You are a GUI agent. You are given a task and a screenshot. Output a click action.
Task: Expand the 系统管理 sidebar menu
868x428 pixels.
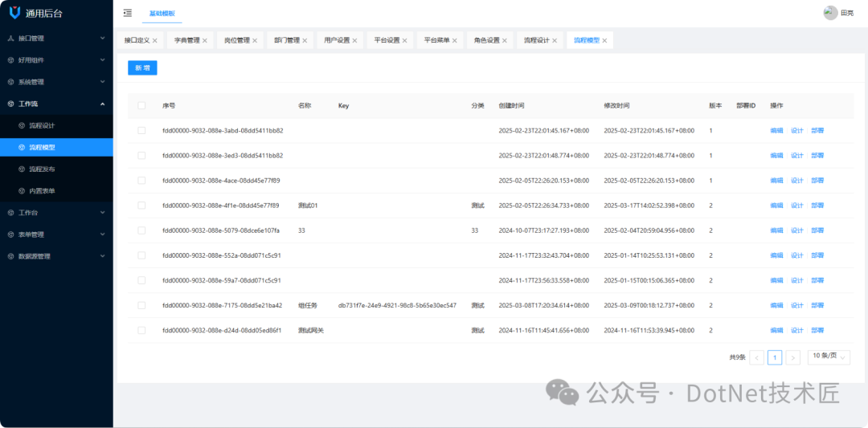(x=56, y=82)
